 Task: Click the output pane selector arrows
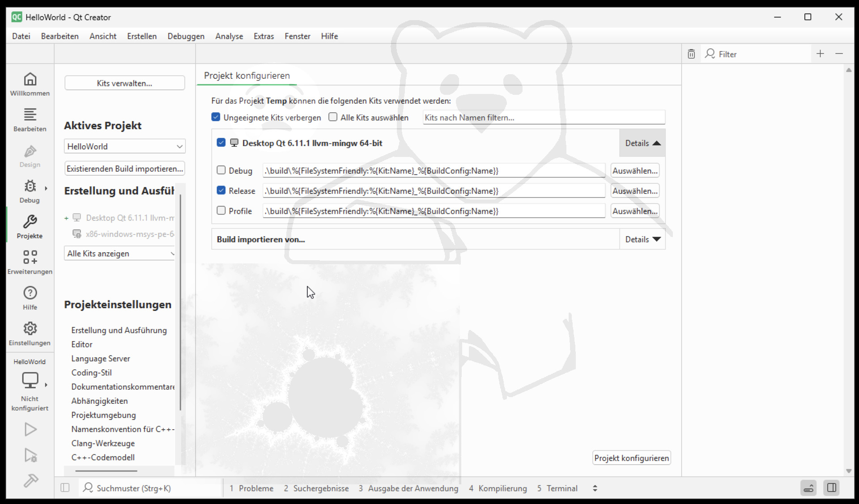[595, 488]
